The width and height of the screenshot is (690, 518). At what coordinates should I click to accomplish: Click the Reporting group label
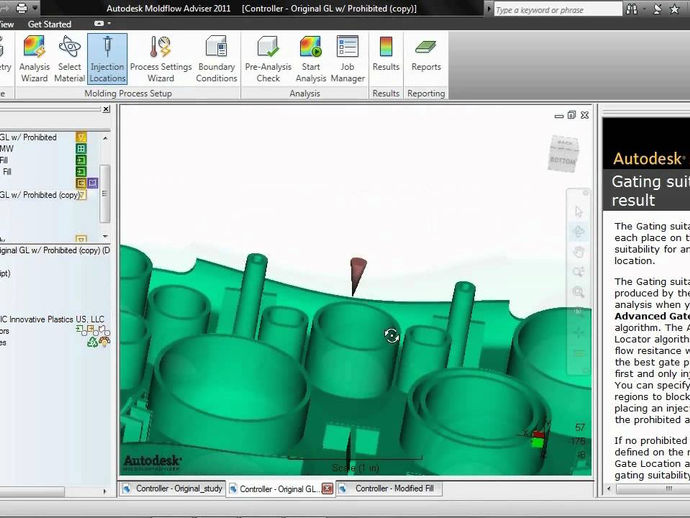426,93
